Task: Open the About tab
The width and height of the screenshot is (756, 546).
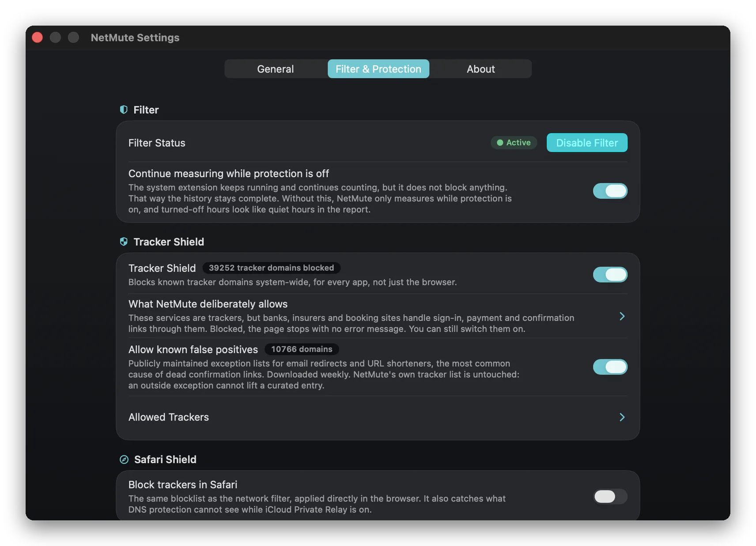Action: point(480,69)
